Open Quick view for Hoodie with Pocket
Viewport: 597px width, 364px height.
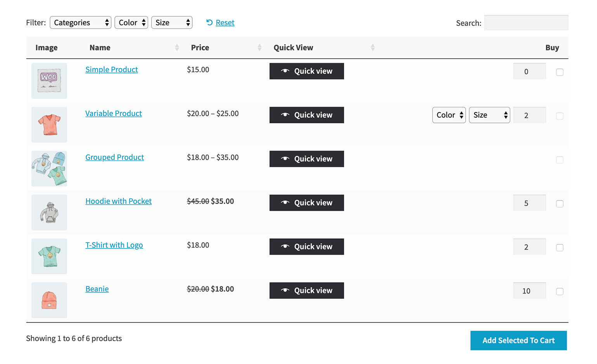tap(307, 203)
